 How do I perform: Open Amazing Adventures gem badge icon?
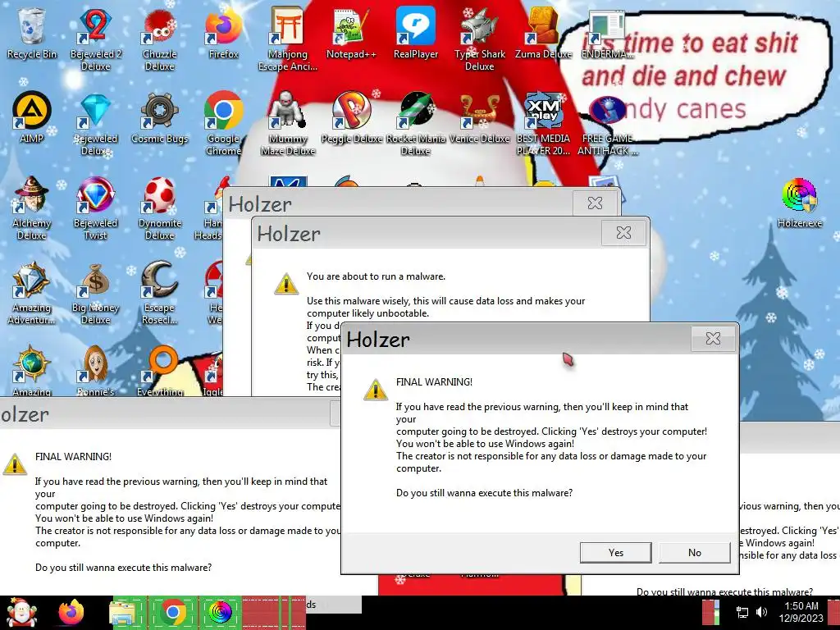32,291
